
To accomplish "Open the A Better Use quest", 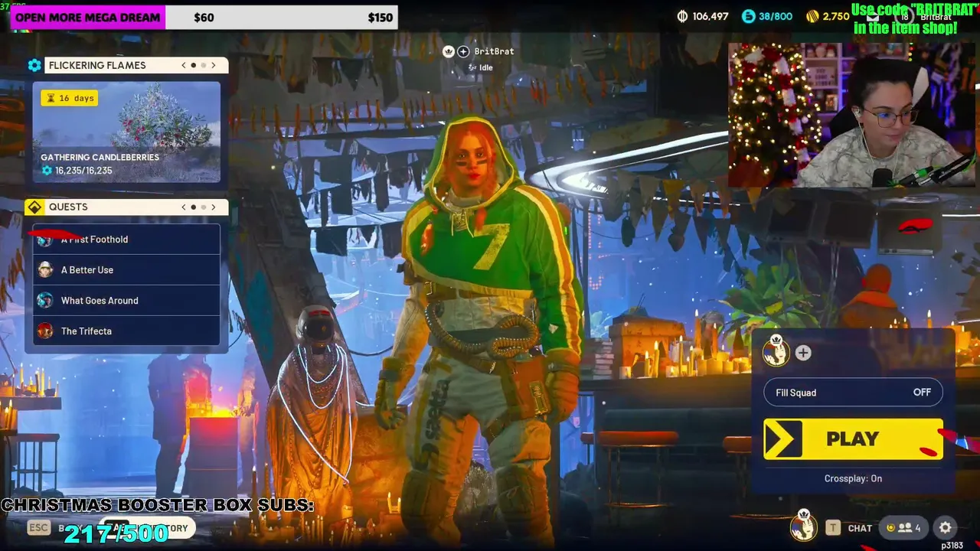I will point(126,270).
